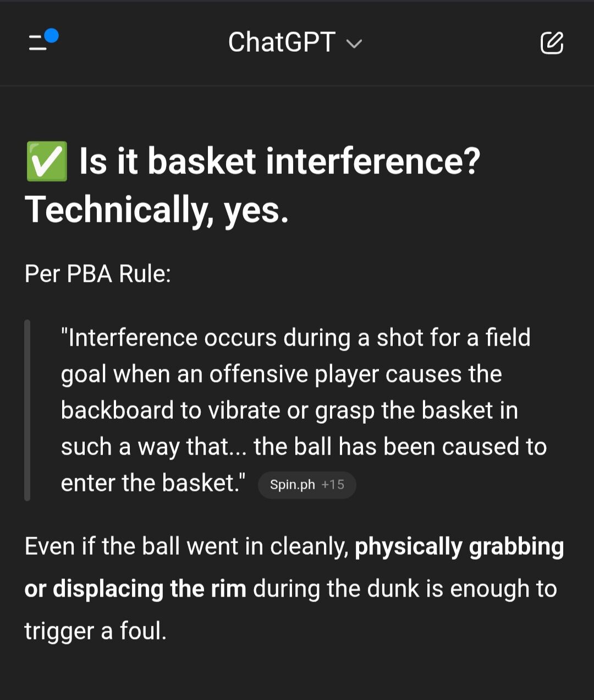Click the "Per PBA Rule:" text

[98, 274]
